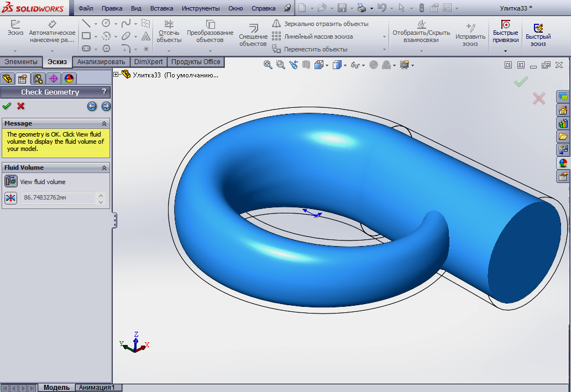Open the File Explorer folder task pane
Image resolution: width=571 pixels, height=392 pixels.
(563, 137)
